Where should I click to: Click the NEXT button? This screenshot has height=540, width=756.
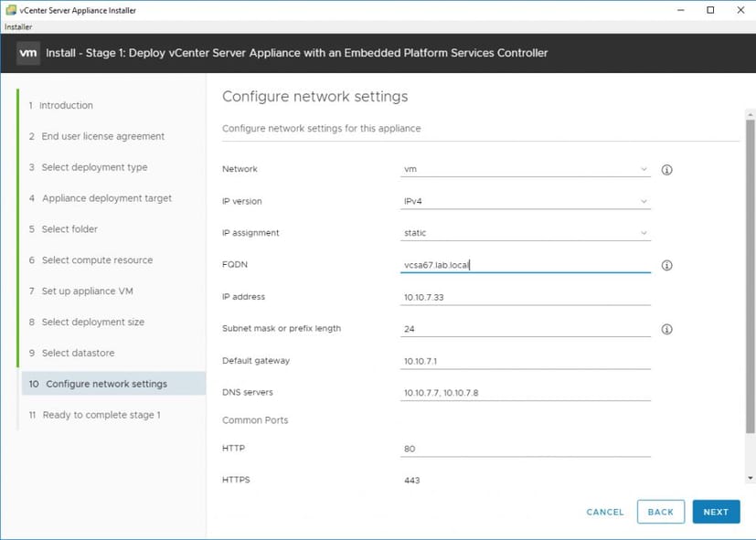click(716, 512)
